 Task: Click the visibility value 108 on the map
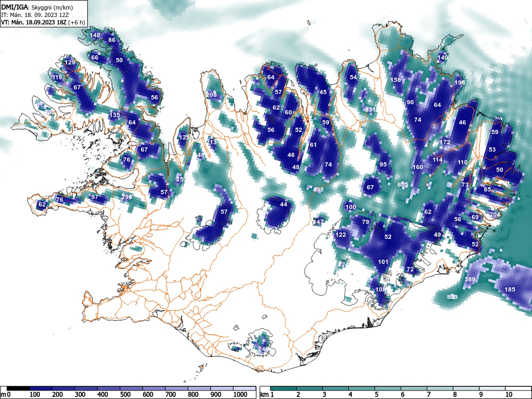381,290
